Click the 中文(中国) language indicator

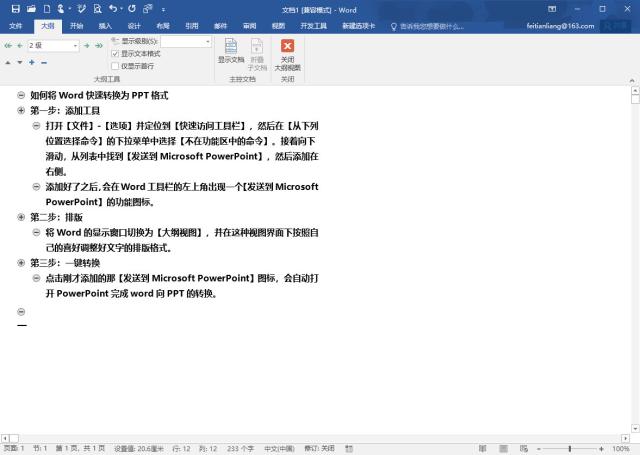point(279,448)
